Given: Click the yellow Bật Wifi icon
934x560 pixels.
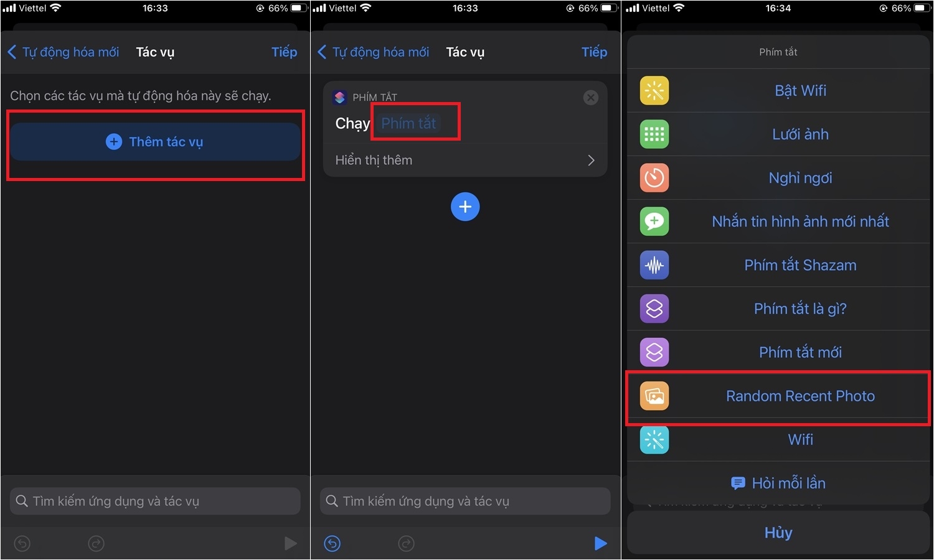Looking at the screenshot, I should tap(654, 91).
